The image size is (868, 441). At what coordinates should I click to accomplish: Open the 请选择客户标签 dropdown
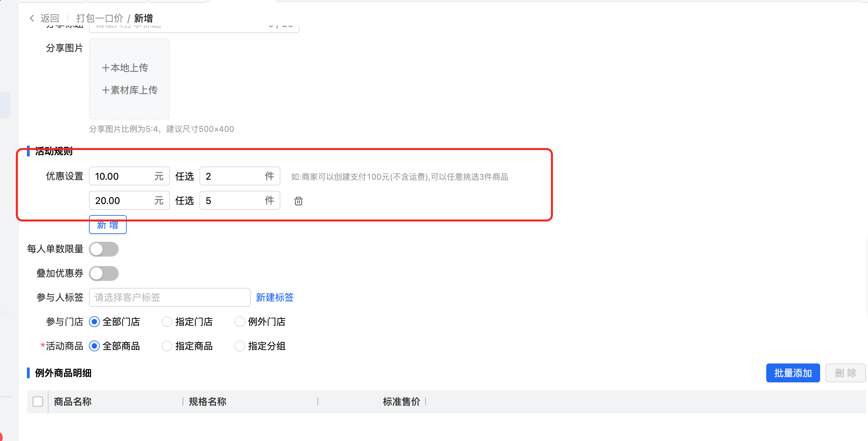(x=169, y=297)
